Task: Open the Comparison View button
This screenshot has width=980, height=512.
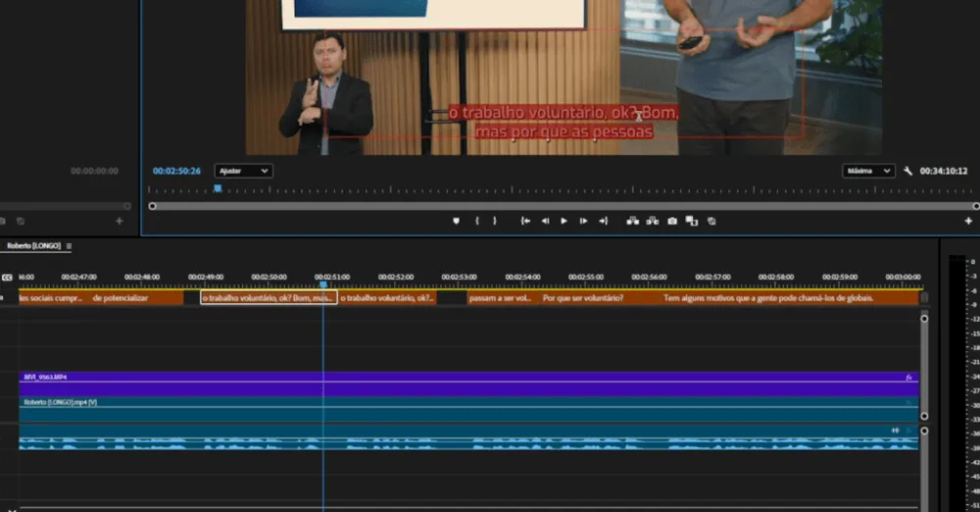Action: (x=691, y=221)
